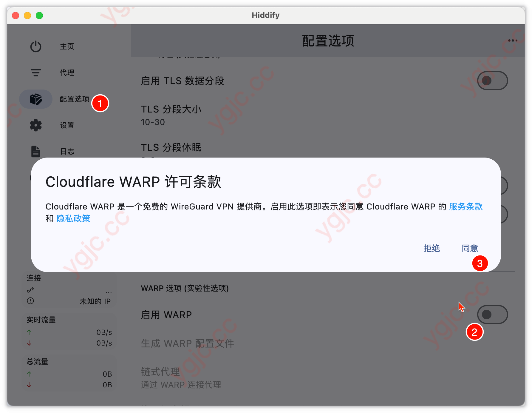Click 生成 WARP 配置文件
This screenshot has height=413, width=532.
(x=187, y=343)
